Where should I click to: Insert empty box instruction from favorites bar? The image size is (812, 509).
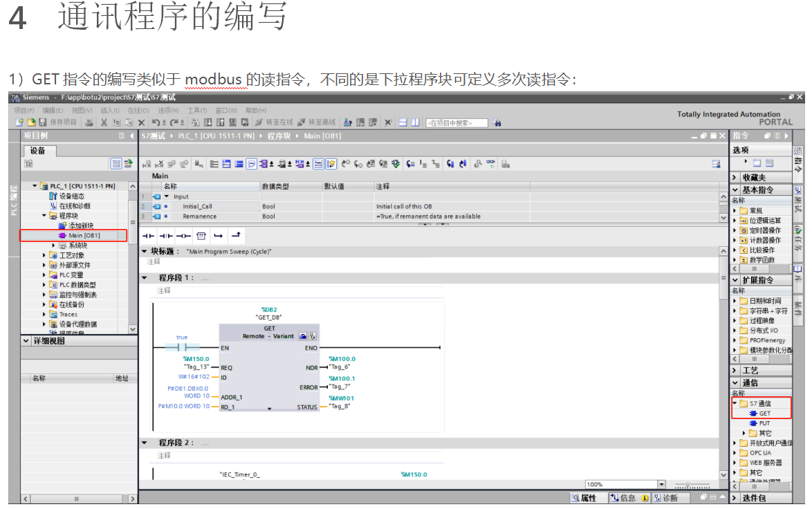click(x=201, y=236)
